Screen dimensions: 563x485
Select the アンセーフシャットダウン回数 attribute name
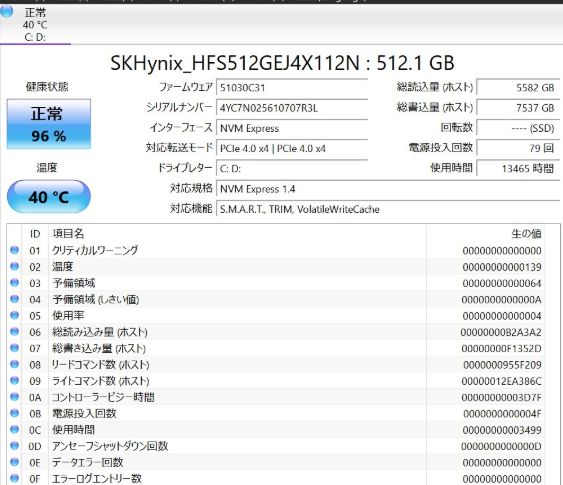pyautogui.click(x=110, y=446)
